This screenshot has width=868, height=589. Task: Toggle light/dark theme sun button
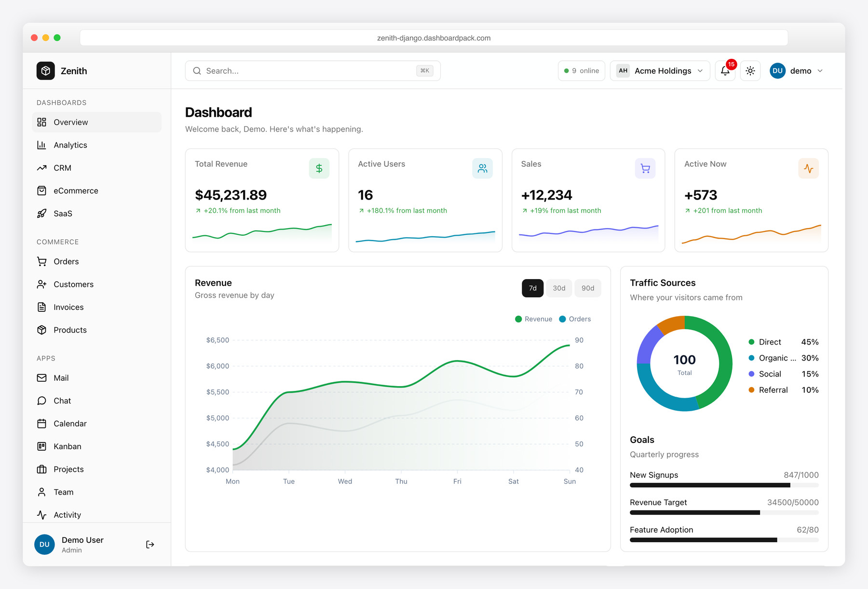750,71
